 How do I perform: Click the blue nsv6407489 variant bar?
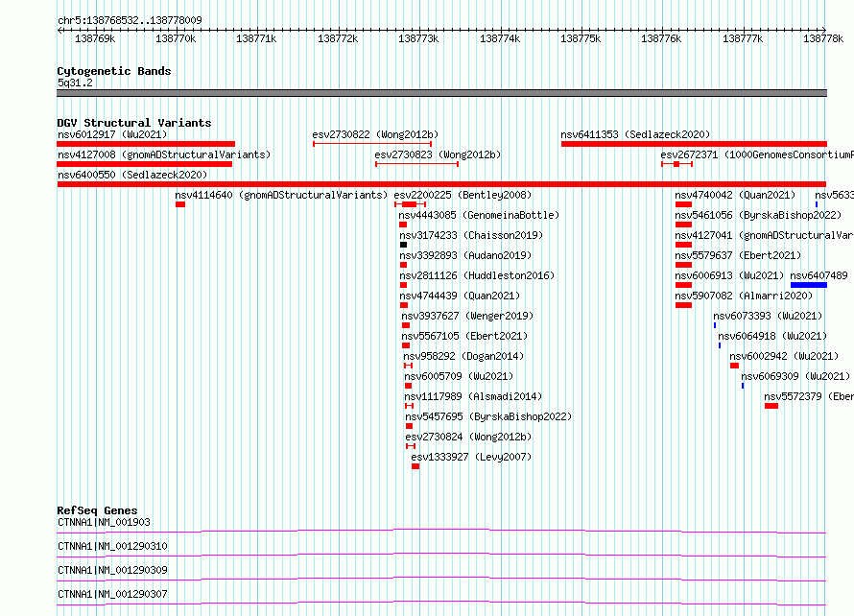point(809,285)
